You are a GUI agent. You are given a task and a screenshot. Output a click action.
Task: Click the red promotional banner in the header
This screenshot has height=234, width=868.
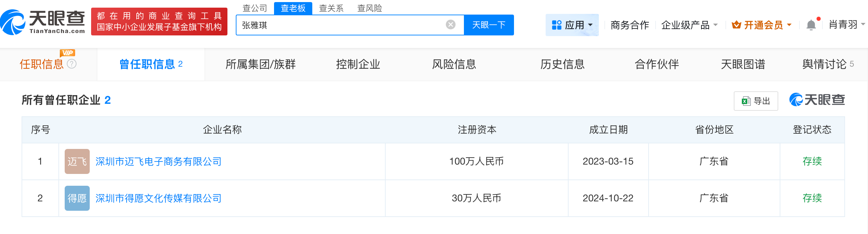click(159, 22)
